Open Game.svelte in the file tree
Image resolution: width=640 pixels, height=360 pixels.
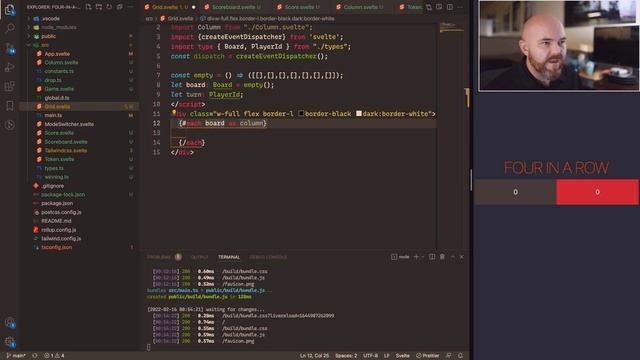click(x=59, y=89)
